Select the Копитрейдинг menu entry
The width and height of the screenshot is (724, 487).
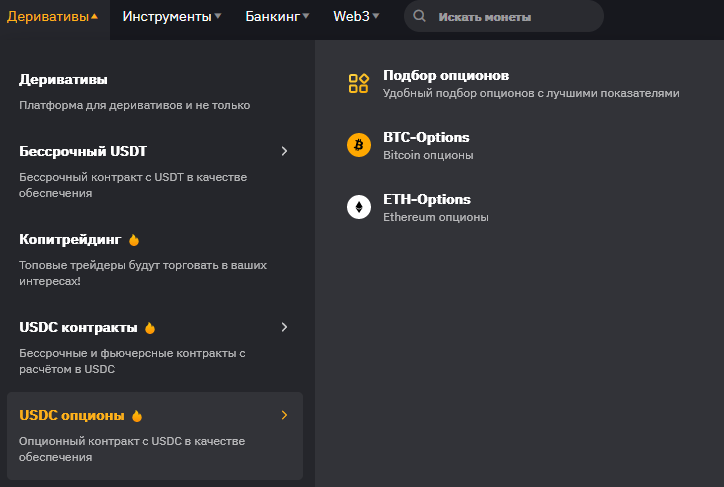(70, 240)
